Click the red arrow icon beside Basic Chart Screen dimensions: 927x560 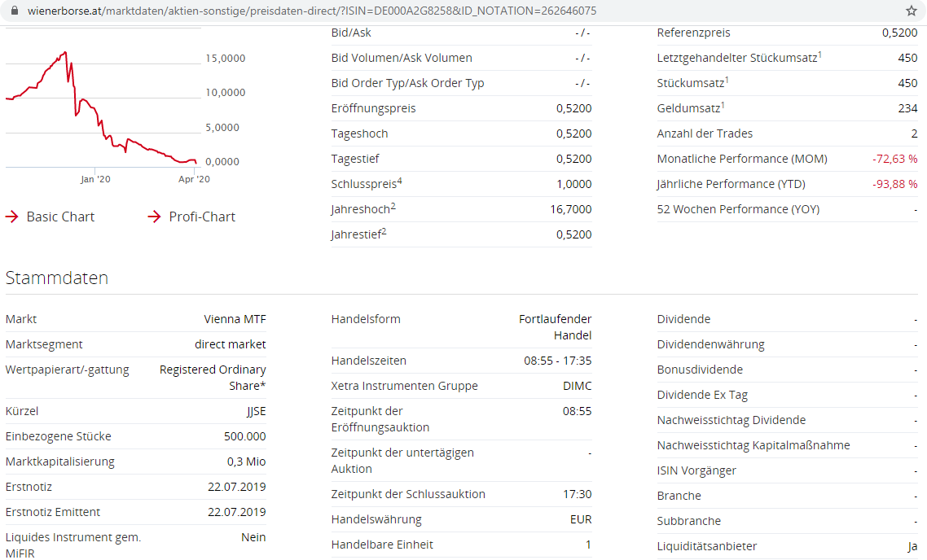click(11, 217)
